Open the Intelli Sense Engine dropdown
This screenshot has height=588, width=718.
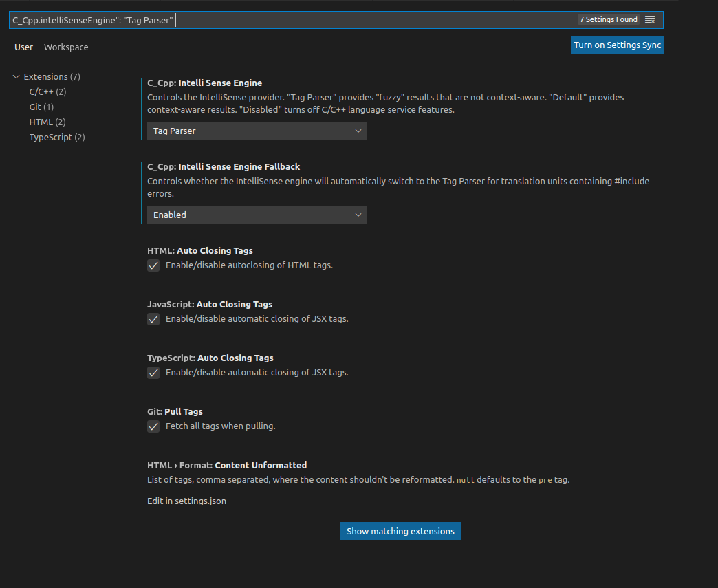pyautogui.click(x=257, y=131)
